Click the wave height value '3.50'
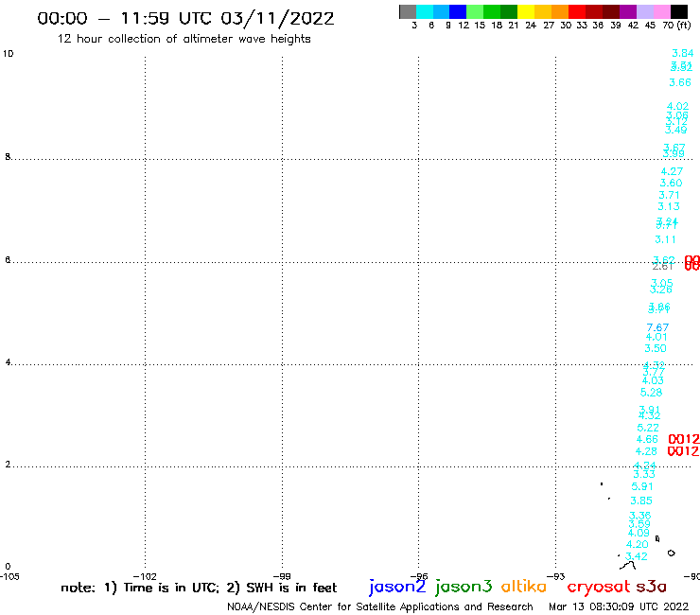 click(656, 349)
